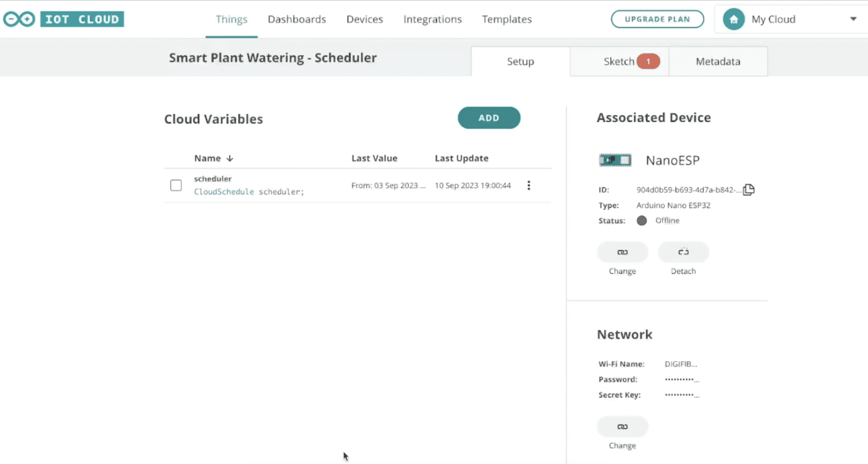The width and height of the screenshot is (868, 464).
Task: Open the My Cloud dropdown menu
Action: point(852,19)
